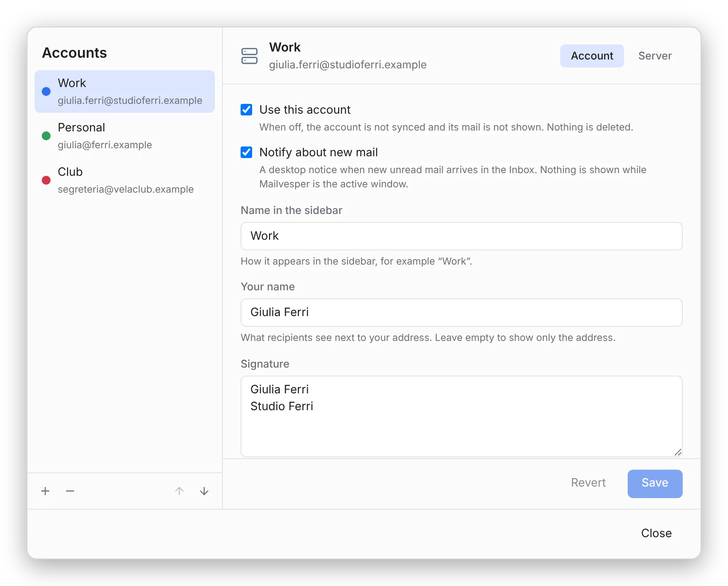This screenshot has height=586, width=728.
Task: Click the add account plus icon
Action: pos(45,491)
